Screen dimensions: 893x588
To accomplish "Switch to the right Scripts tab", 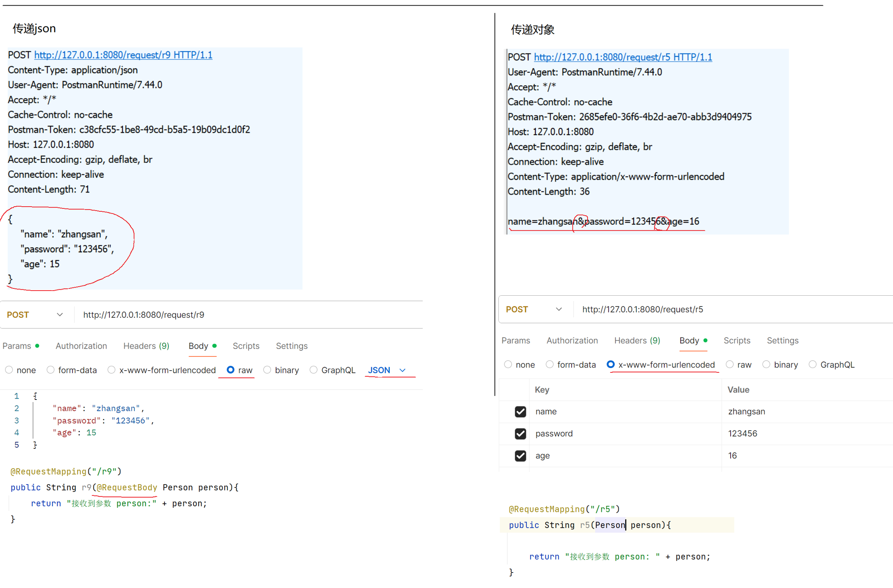I will click(737, 340).
